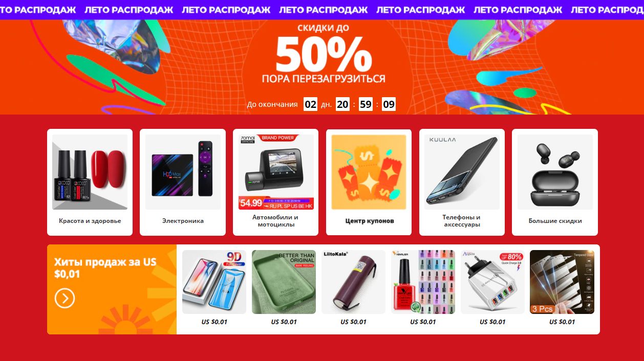The image size is (644, 361).
Task: Click the US $0.01 price under battery
Action: (x=354, y=322)
